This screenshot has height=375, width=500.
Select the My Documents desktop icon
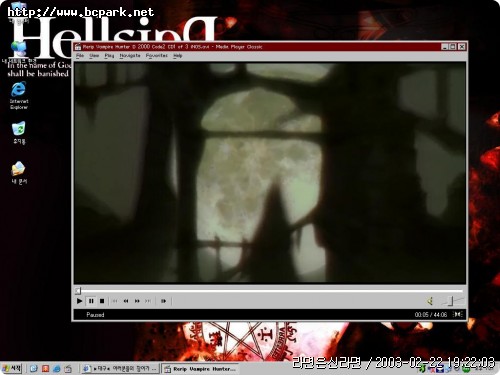(x=19, y=172)
